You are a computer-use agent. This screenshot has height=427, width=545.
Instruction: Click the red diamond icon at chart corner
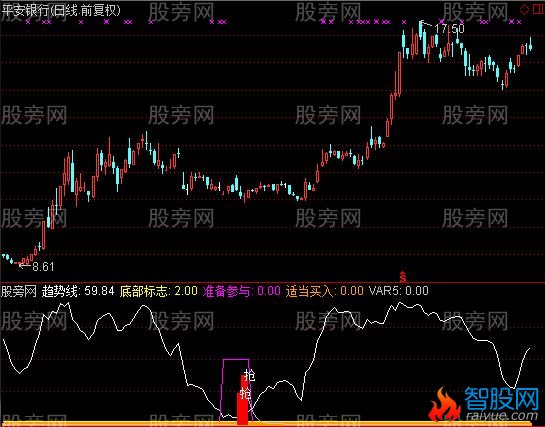click(524, 9)
